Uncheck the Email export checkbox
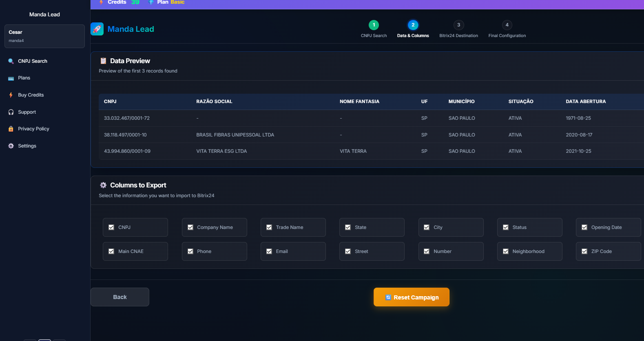 pyautogui.click(x=269, y=251)
